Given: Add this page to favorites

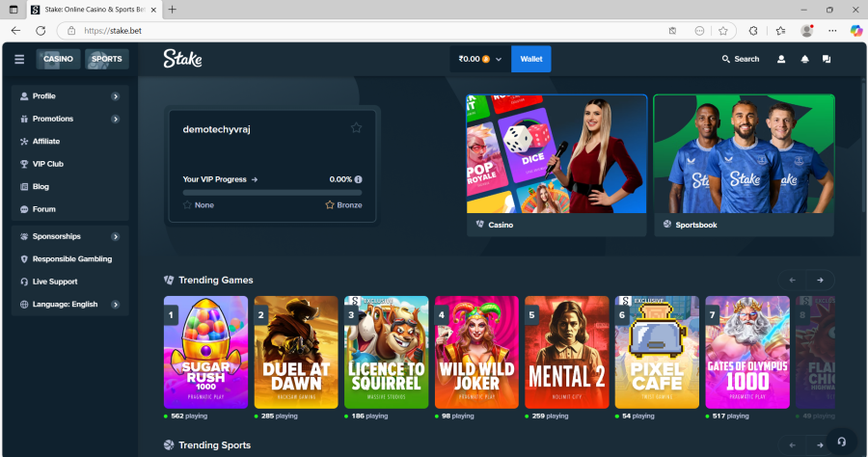Looking at the screenshot, I should tap(723, 31).
